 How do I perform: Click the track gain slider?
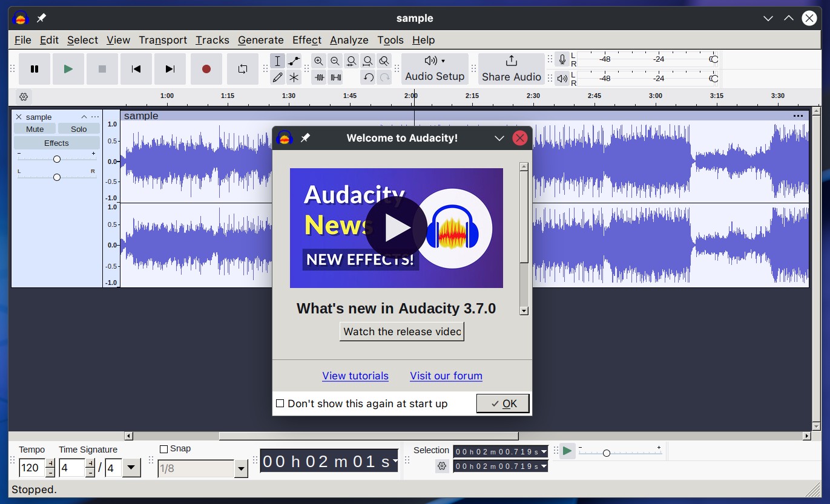(57, 159)
